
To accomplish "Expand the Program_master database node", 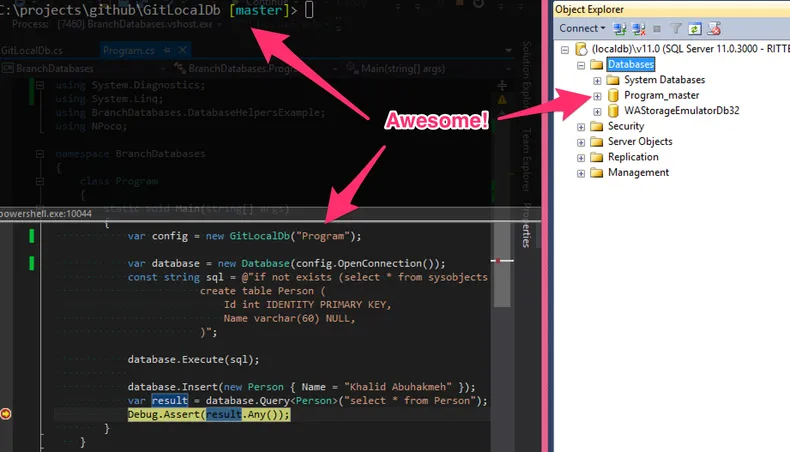I will tap(597, 96).
